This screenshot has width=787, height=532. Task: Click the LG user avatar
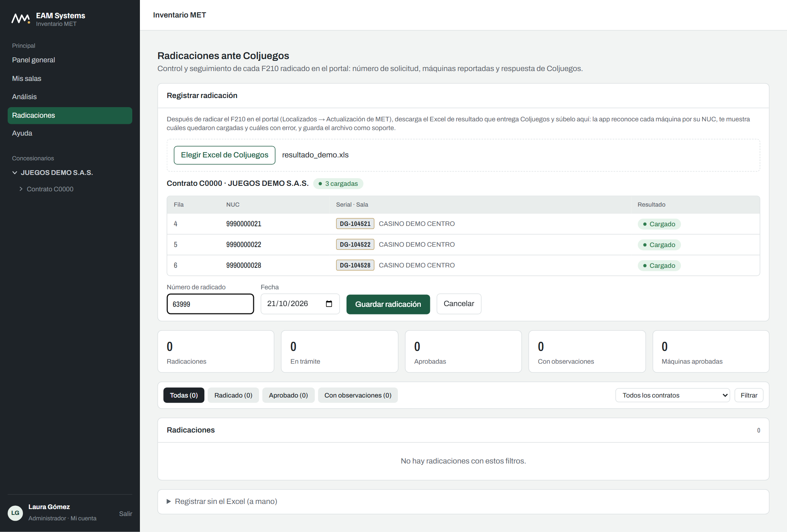[x=15, y=513]
